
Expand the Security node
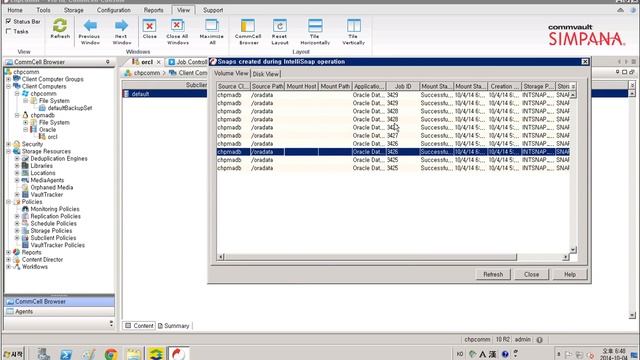click(9, 144)
